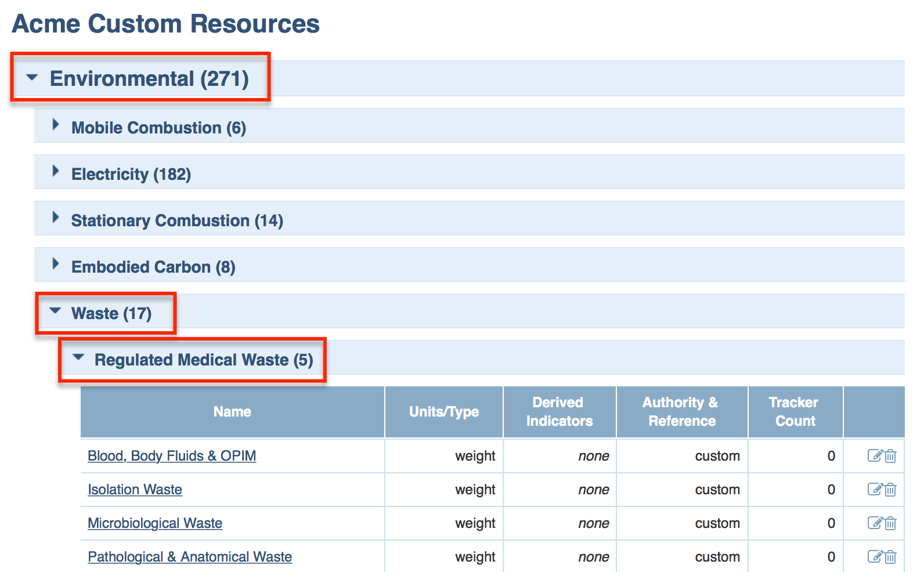
Task: Click the Mobile Combustion (6) heading text
Action: coord(158,128)
